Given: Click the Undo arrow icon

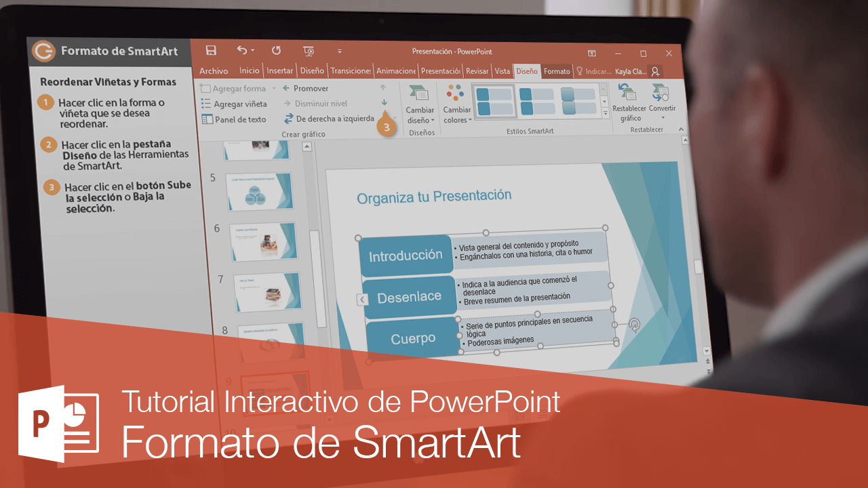Looking at the screenshot, I should click(242, 50).
